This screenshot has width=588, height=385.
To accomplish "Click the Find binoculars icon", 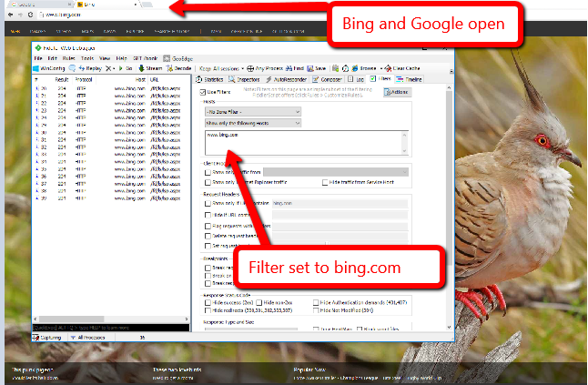I will (289, 68).
